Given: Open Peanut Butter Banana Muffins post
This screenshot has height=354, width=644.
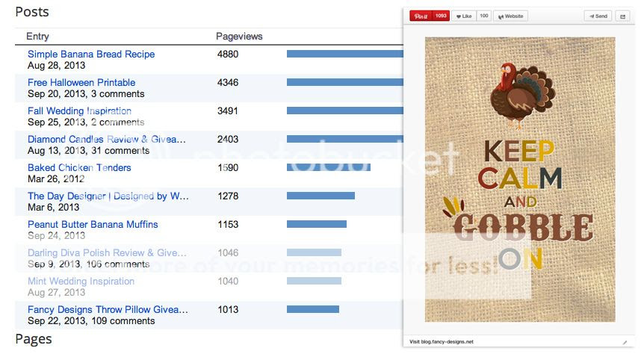Looking at the screenshot, I should point(93,224).
